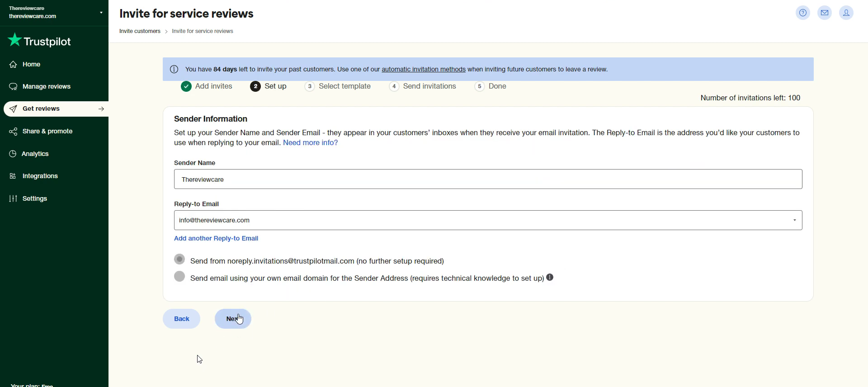Open the envelope messages icon in the header
Screen dimensions: 868x387
point(825,13)
